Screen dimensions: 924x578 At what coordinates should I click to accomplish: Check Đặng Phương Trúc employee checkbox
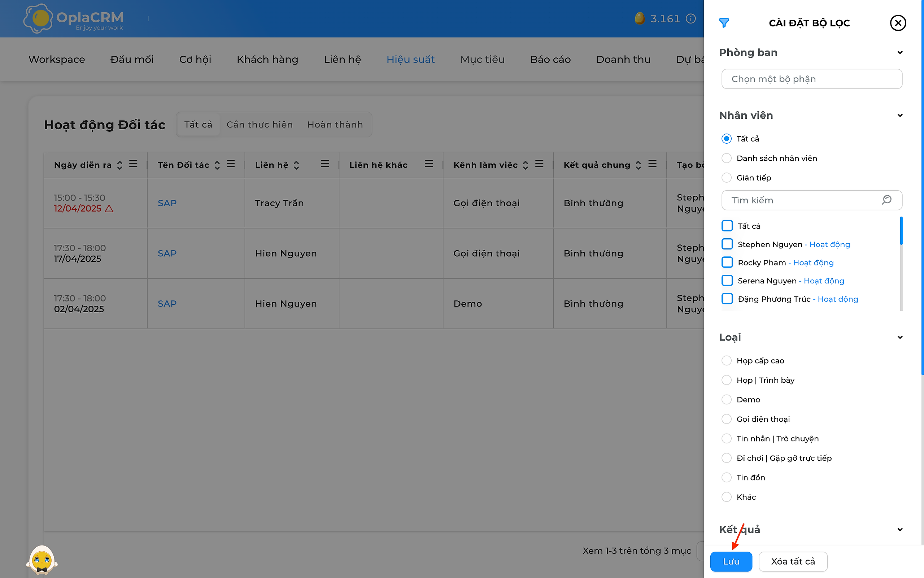[727, 299]
